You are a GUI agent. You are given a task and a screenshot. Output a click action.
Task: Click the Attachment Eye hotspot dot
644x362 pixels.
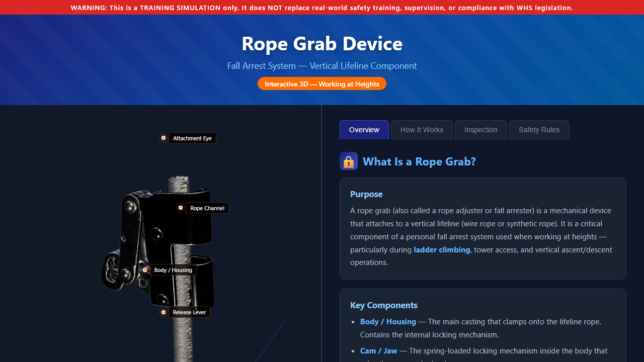tap(164, 138)
